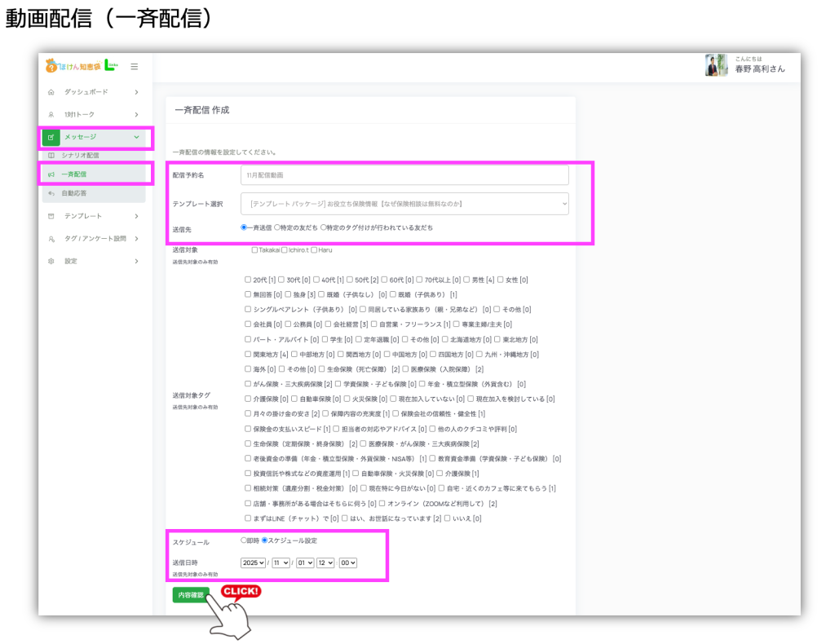This screenshot has height=644, width=835.
Task: Expand the ダッシュボード chevron
Action: (x=137, y=92)
